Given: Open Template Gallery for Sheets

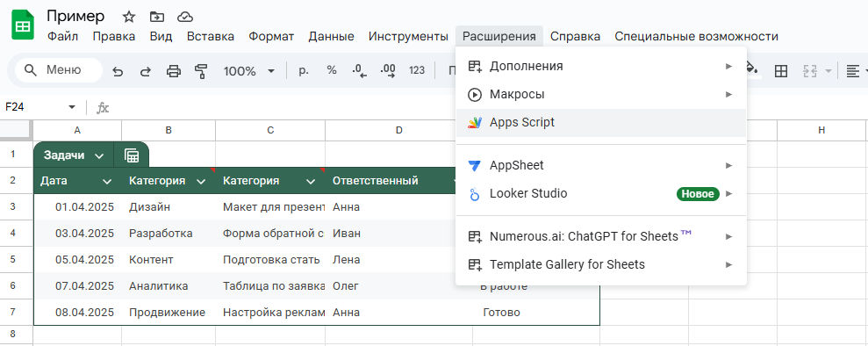Looking at the screenshot, I should 601,264.
